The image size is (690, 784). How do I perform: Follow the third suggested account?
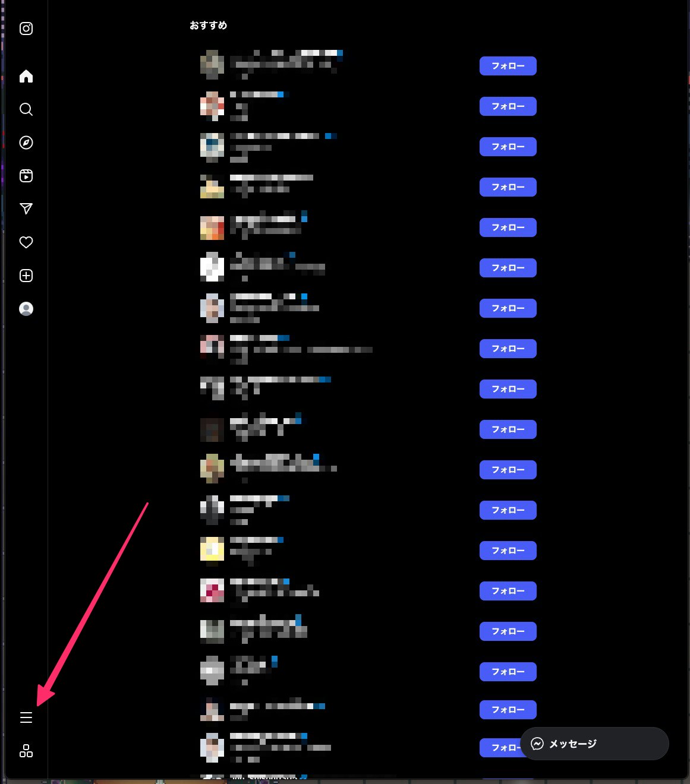click(508, 147)
